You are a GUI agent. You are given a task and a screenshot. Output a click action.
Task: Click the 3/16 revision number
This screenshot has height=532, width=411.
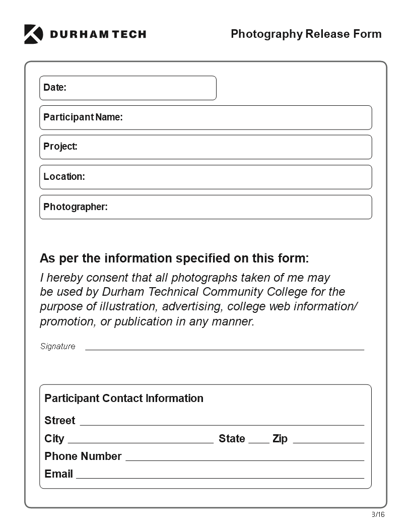click(x=378, y=514)
